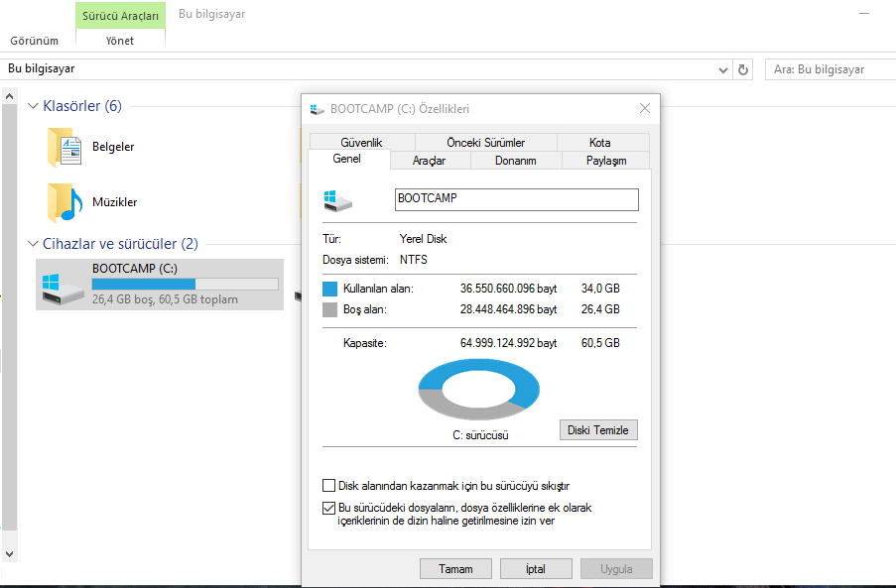
Task: Click the refresh icon beside the address bar
Action: (x=743, y=69)
